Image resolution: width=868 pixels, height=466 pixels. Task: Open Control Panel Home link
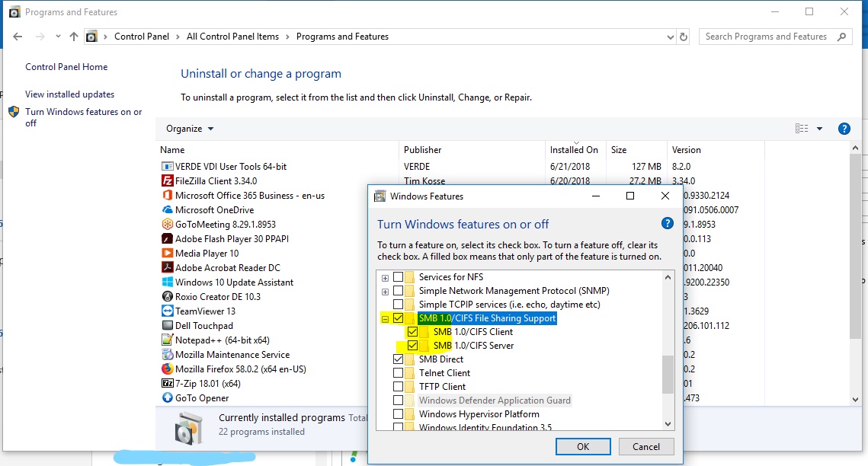point(66,67)
